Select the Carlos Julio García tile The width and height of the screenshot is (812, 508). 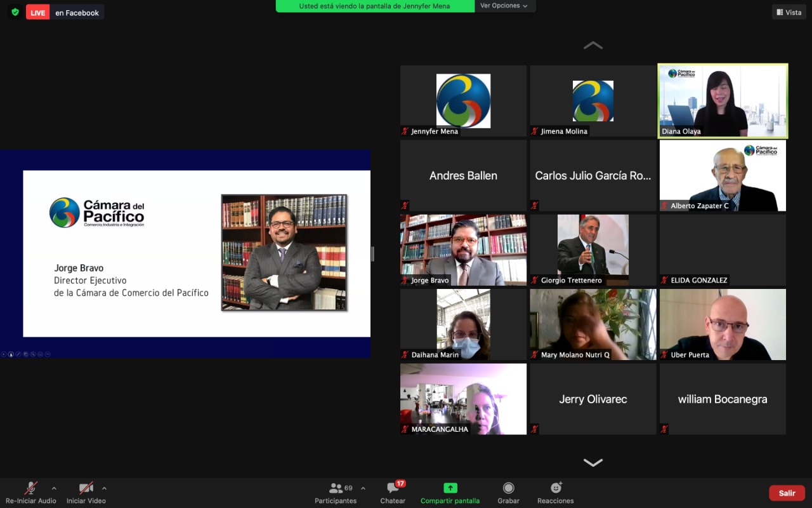[593, 175]
